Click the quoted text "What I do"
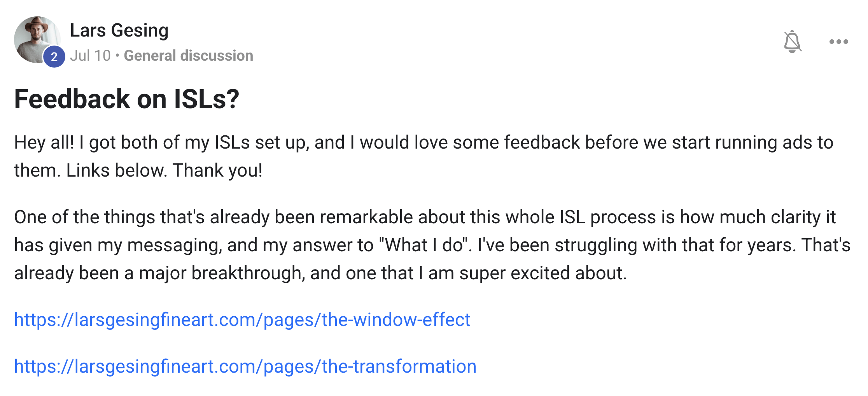This screenshot has width=868, height=396. tap(423, 245)
